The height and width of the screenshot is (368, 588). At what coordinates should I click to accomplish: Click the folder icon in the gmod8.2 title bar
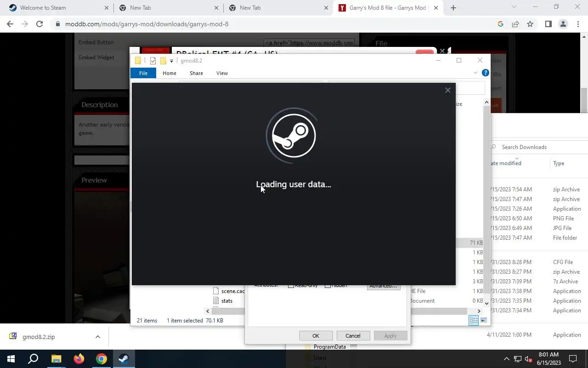pyautogui.click(x=138, y=61)
